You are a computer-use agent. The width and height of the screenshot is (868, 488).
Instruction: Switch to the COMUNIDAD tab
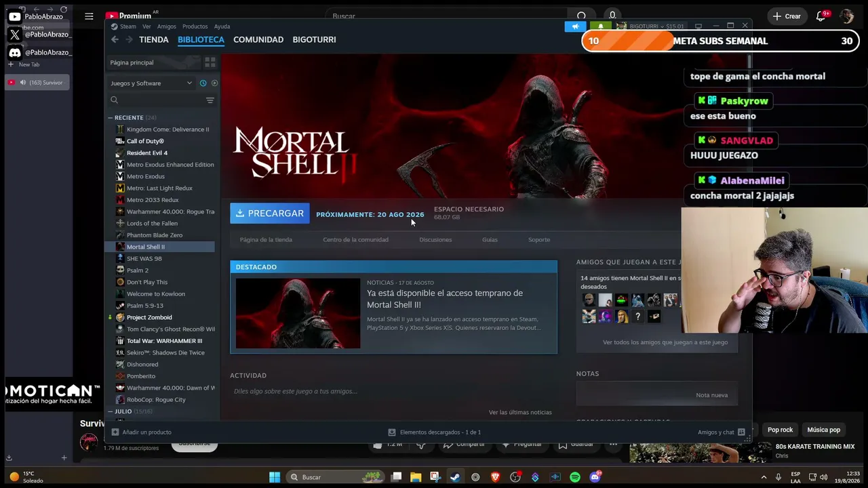[x=258, y=39]
